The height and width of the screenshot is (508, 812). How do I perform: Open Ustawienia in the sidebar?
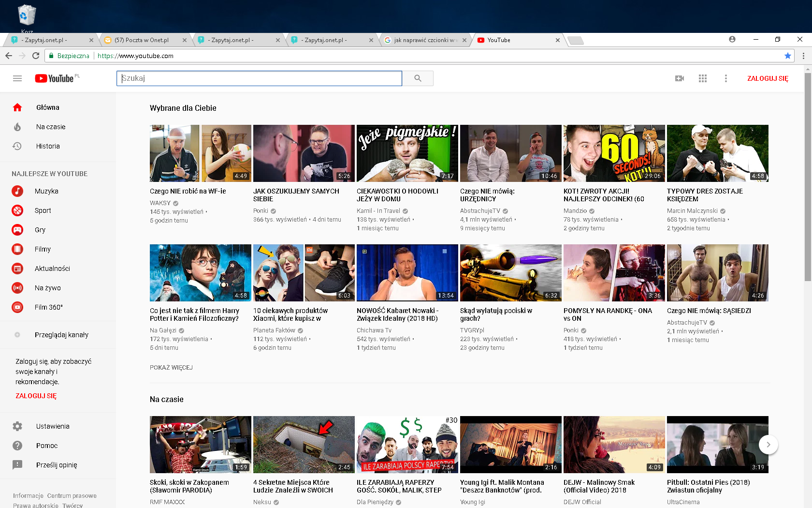[52, 426]
